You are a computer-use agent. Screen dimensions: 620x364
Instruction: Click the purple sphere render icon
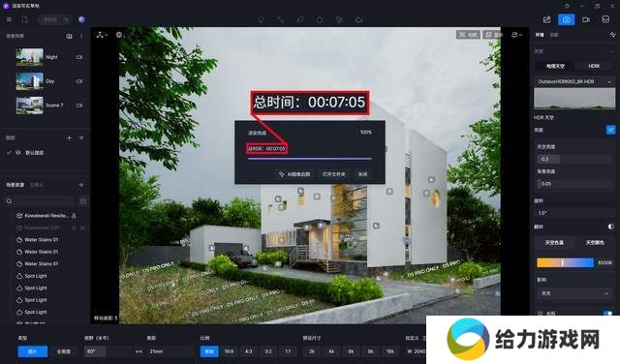pos(81,19)
